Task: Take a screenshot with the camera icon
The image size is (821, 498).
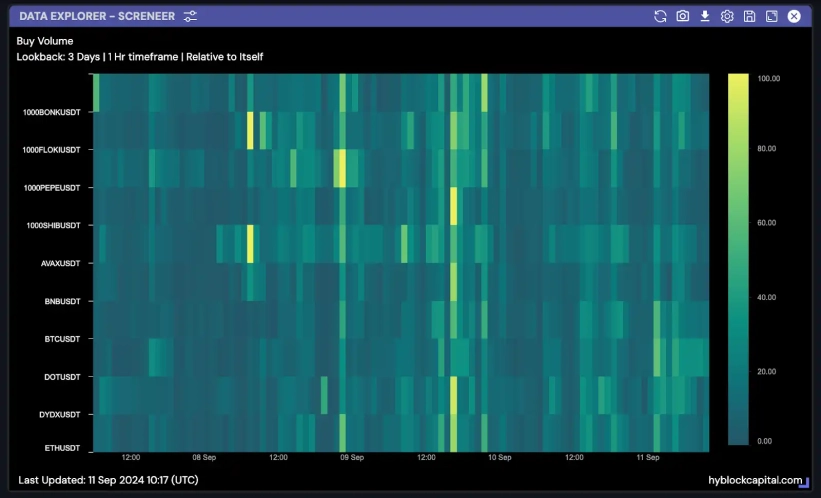Action: pos(683,16)
